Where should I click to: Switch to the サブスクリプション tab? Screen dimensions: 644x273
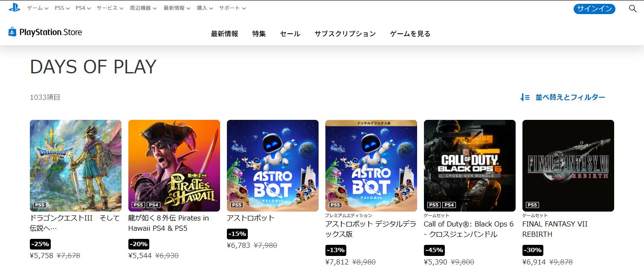(x=345, y=34)
